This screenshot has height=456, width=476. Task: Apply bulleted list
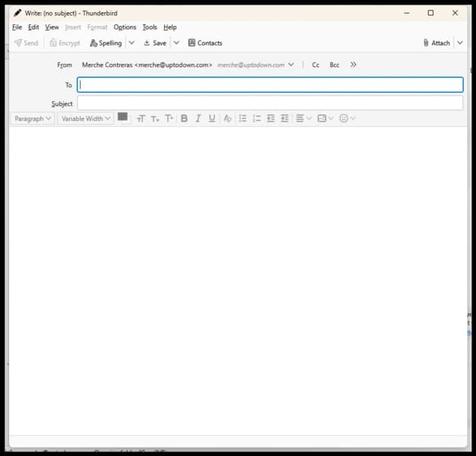[x=243, y=119]
